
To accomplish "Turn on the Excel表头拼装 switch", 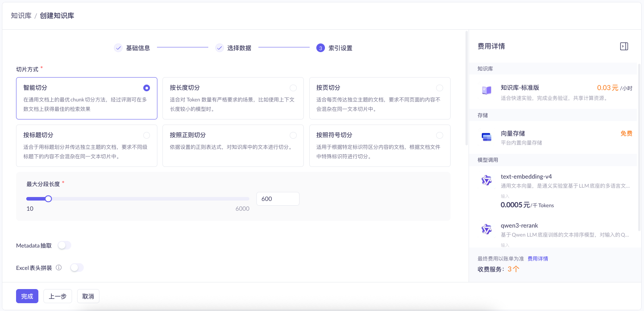I will click(x=77, y=268).
